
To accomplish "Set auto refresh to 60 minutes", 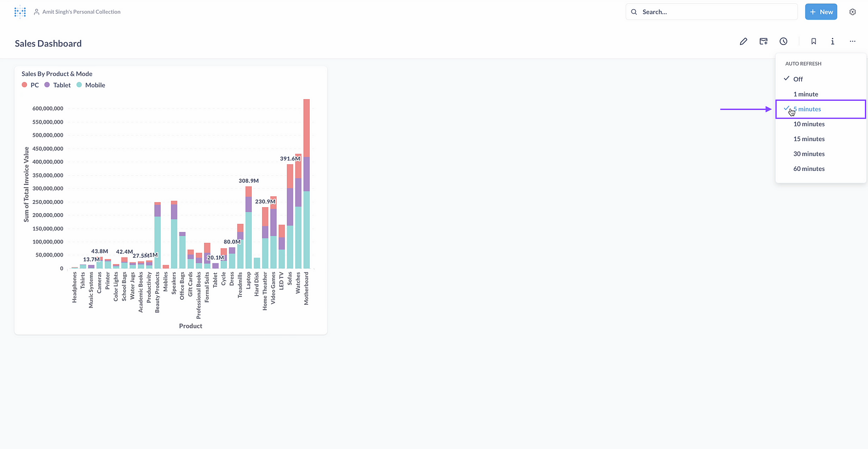I will pos(809,169).
